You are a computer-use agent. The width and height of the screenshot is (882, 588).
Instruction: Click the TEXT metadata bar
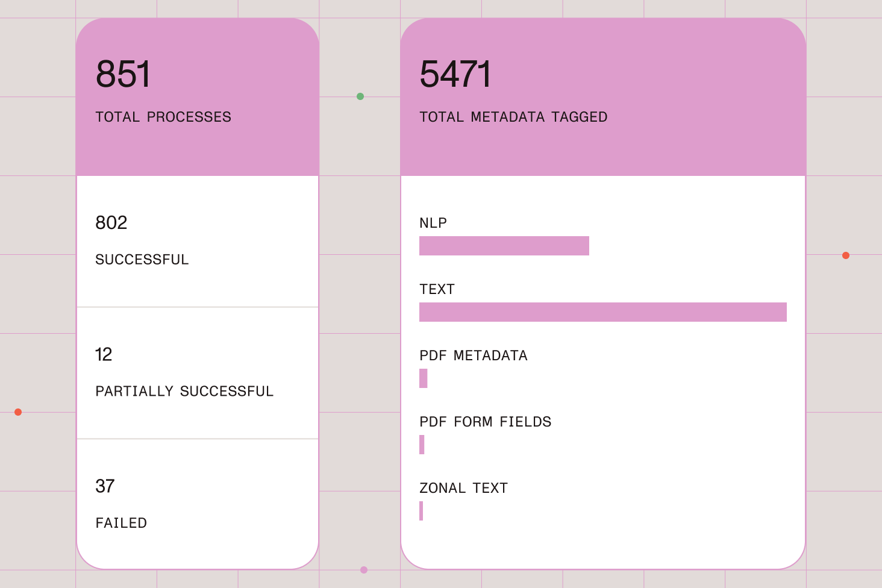(602, 312)
